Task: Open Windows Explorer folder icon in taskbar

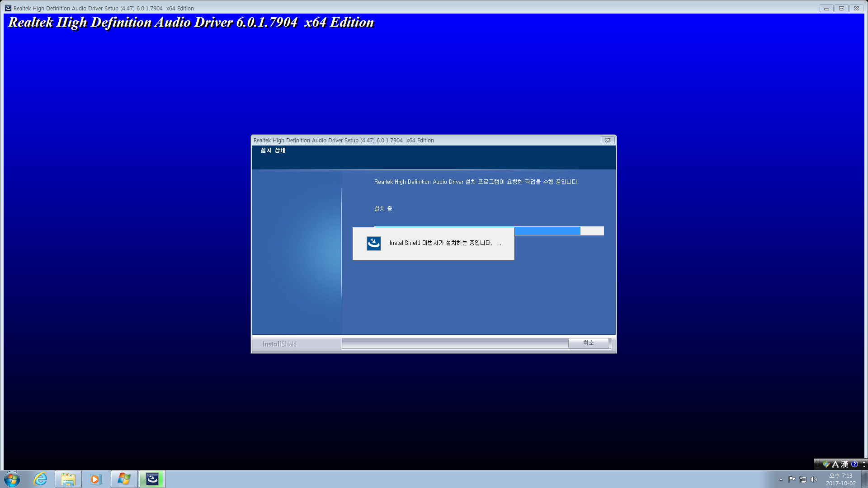Action: click(68, 479)
